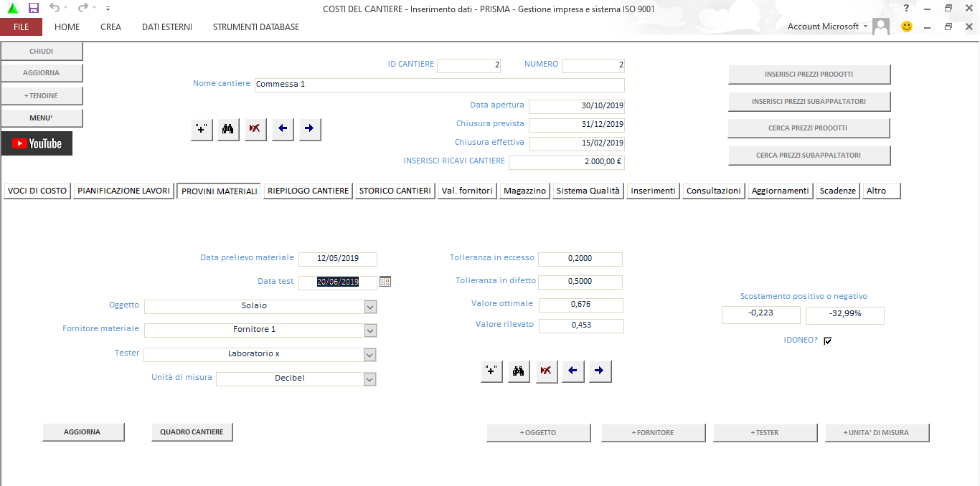Click the help question mark icon
Image resolution: width=980 pixels, height=486 pixels.
906,8
